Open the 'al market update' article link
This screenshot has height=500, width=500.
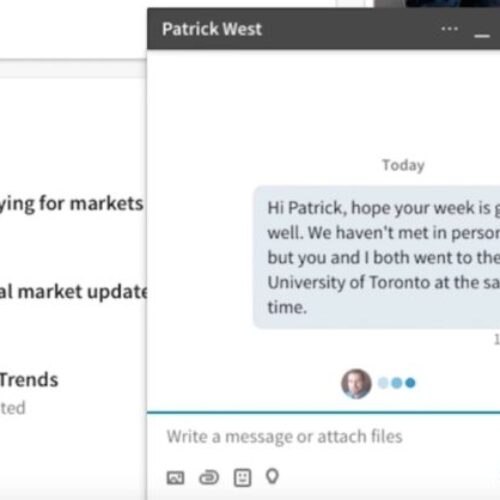pos(73,292)
